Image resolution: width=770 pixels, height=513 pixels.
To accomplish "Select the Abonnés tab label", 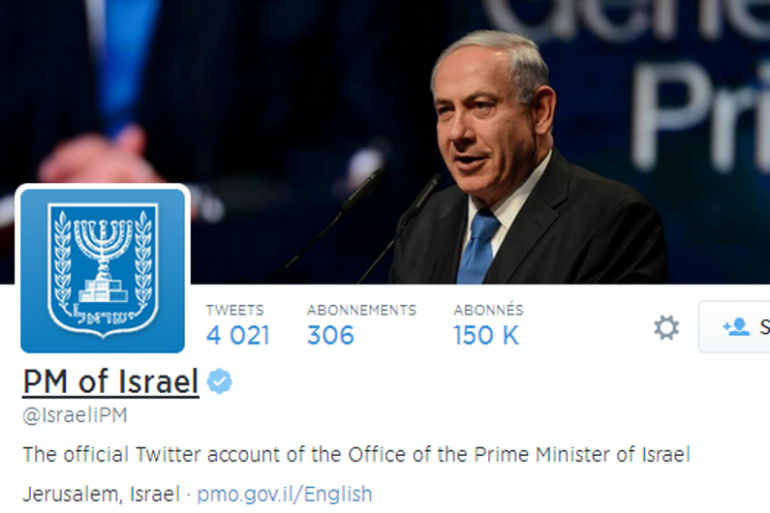I will [x=489, y=310].
